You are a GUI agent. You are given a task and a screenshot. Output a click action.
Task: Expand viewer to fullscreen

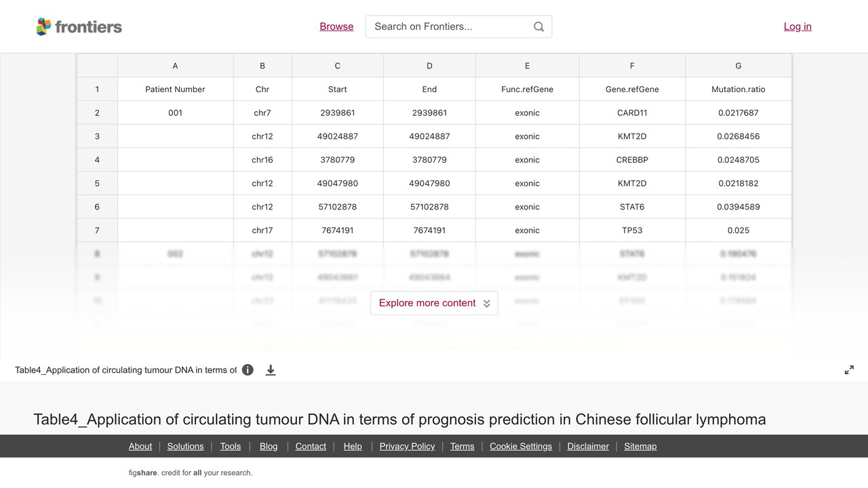tap(849, 370)
